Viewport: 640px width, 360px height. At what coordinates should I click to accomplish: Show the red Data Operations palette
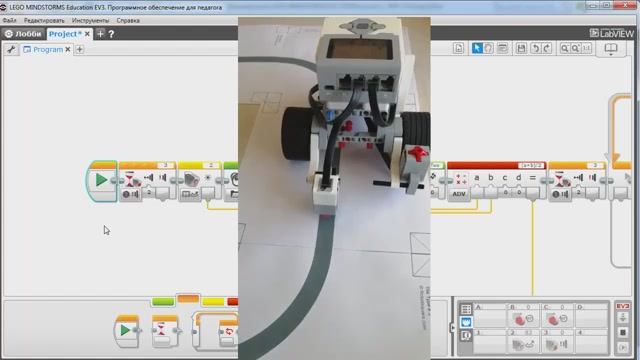pyautogui.click(x=233, y=302)
